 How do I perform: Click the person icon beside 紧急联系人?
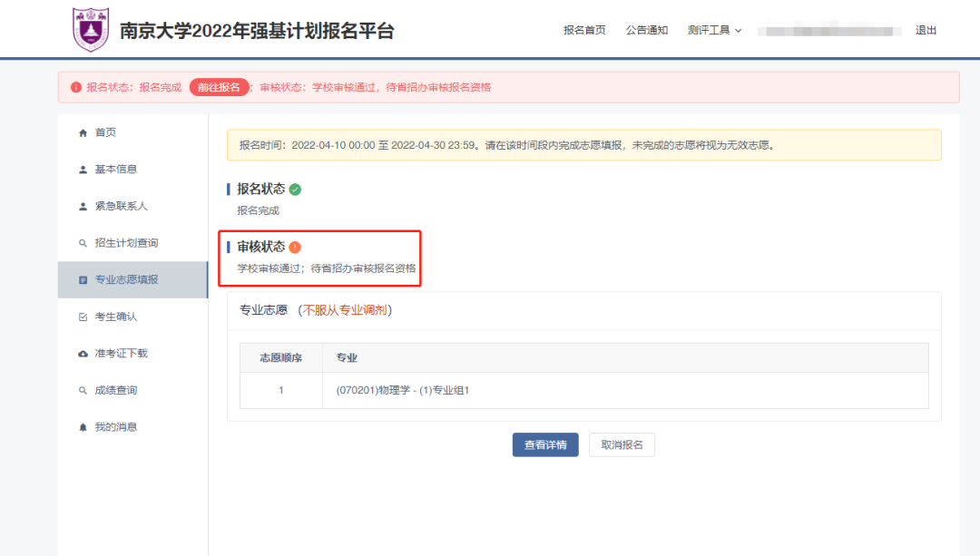click(x=83, y=206)
